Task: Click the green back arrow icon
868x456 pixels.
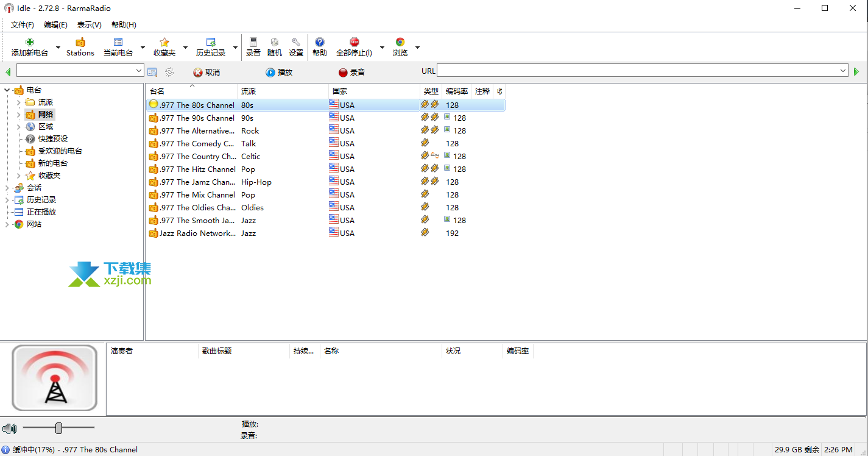Action: (x=8, y=72)
